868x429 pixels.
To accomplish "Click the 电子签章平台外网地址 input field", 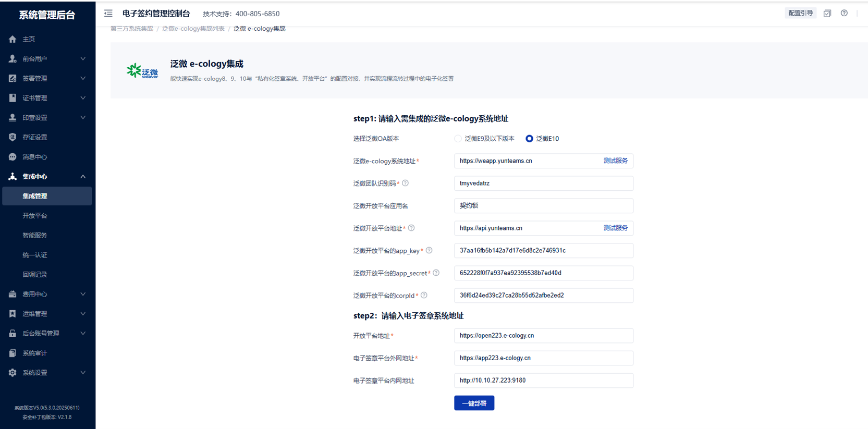I will [544, 358].
